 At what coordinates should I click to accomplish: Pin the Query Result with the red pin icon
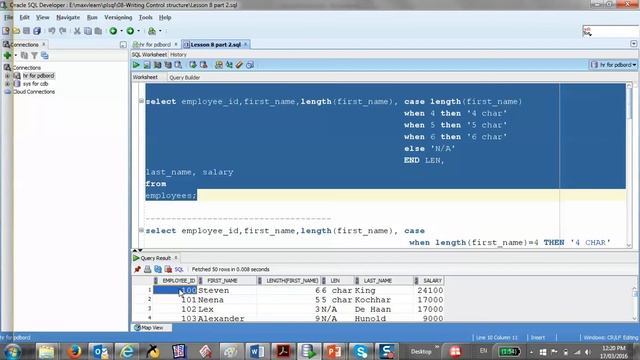137,269
